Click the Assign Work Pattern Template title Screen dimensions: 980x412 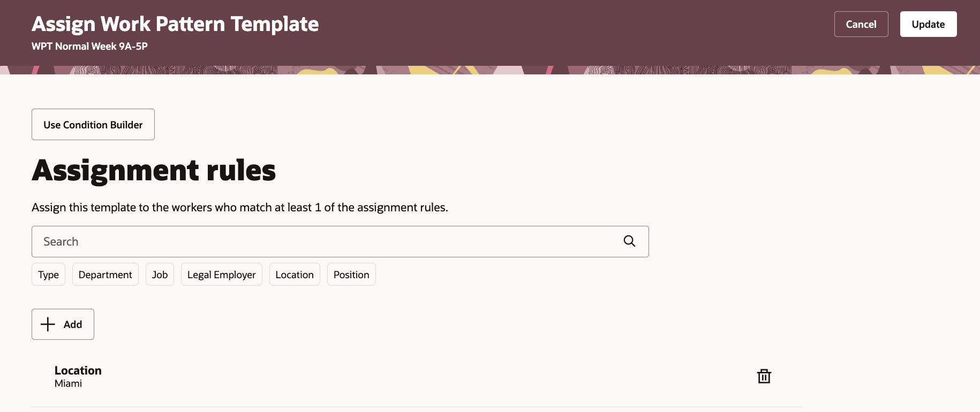175,24
